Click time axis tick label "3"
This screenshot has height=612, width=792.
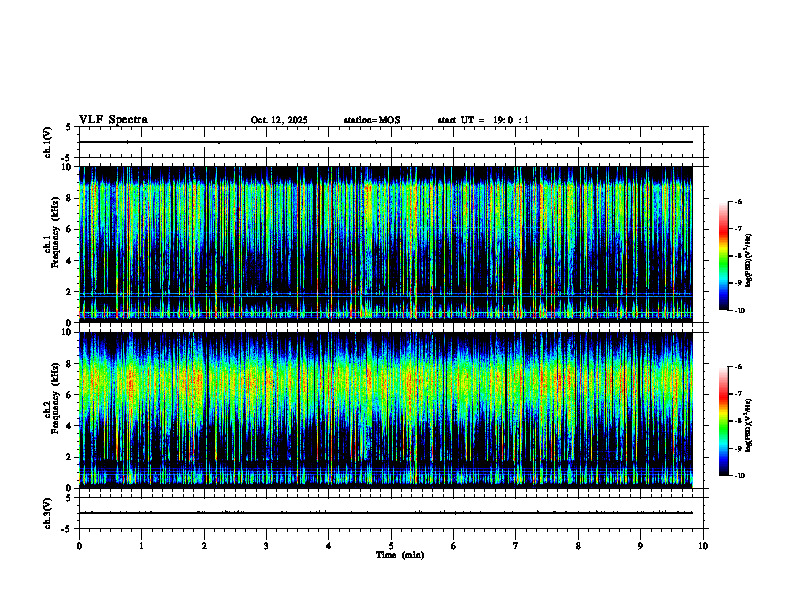coord(266,546)
